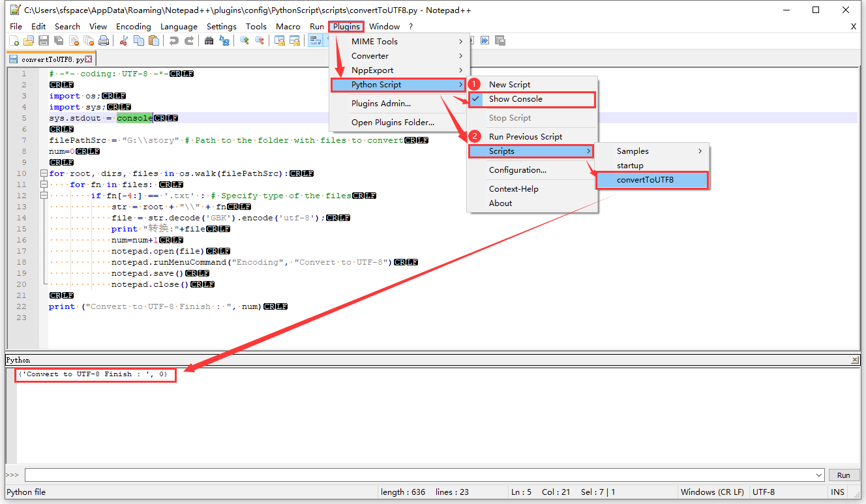The image size is (866, 504).
Task: Click the Zoom Out toolbar icon
Action: tap(259, 40)
